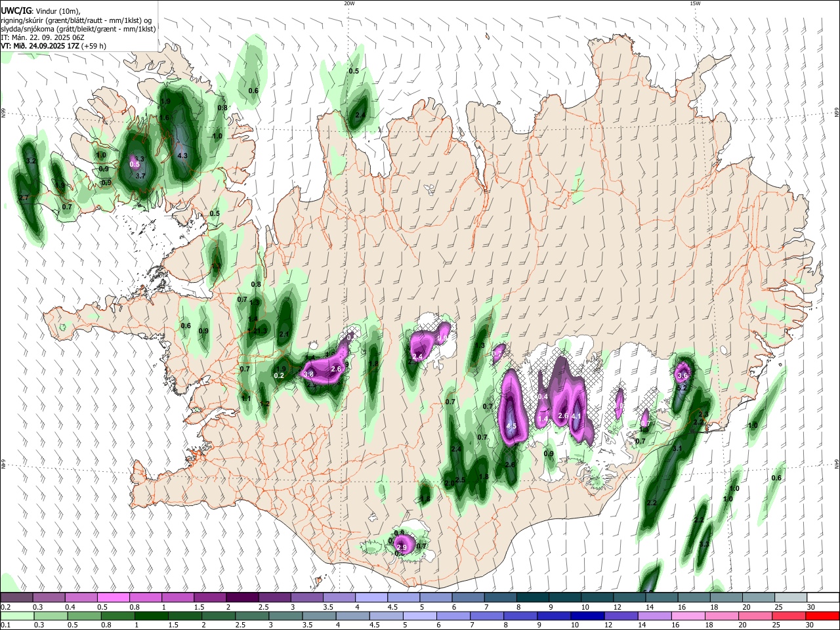The width and height of the screenshot is (840, 630).
Task: Click the '4.1' snow value on the glacier
Action: click(576, 416)
